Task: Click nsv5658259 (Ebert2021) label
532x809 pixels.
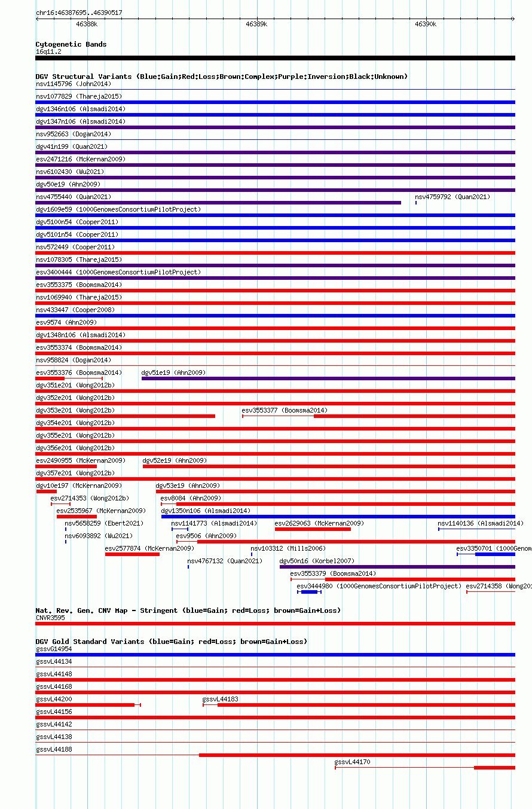Action: [104, 523]
